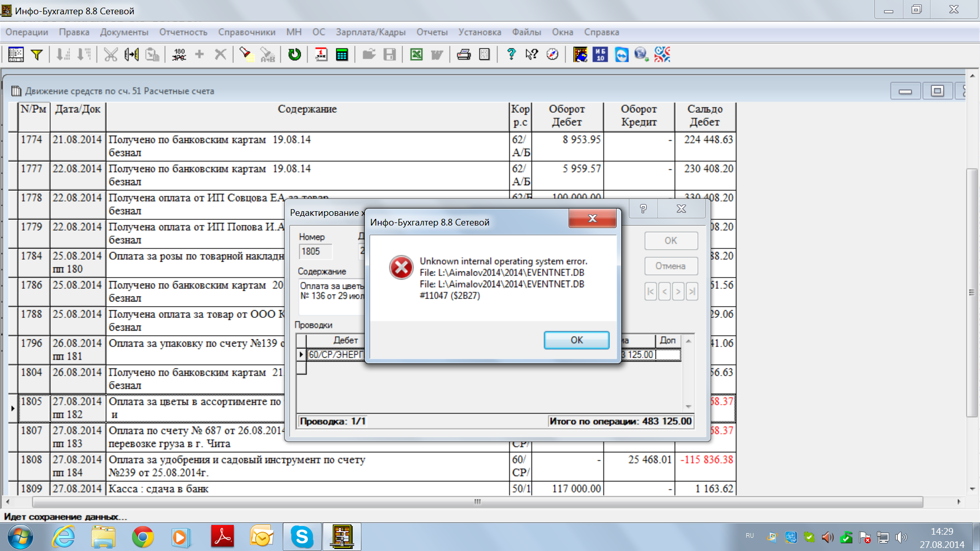Open the green calculator icon

pyautogui.click(x=342, y=54)
